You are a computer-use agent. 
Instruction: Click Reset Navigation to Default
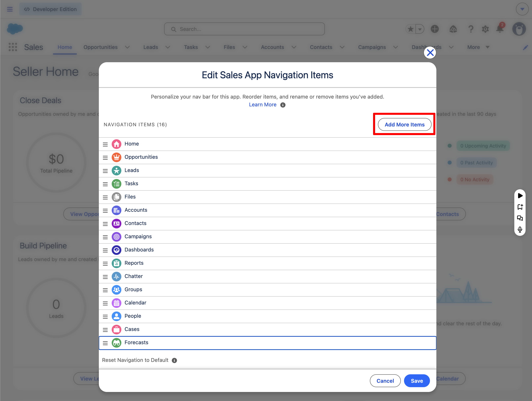[x=135, y=360]
